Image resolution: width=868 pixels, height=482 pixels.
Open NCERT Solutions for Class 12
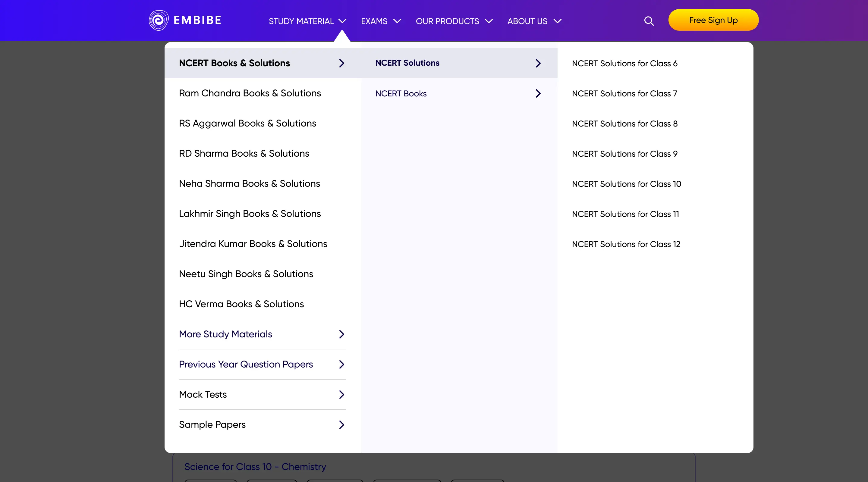pos(626,245)
